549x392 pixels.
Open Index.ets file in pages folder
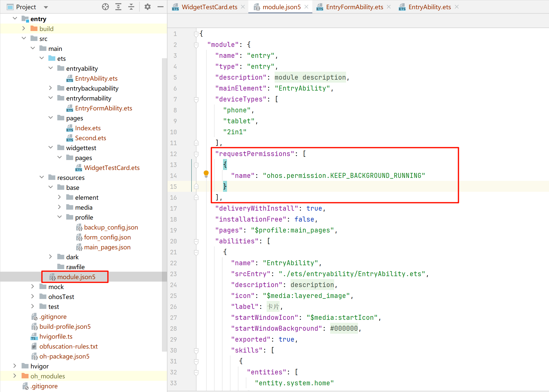point(88,128)
